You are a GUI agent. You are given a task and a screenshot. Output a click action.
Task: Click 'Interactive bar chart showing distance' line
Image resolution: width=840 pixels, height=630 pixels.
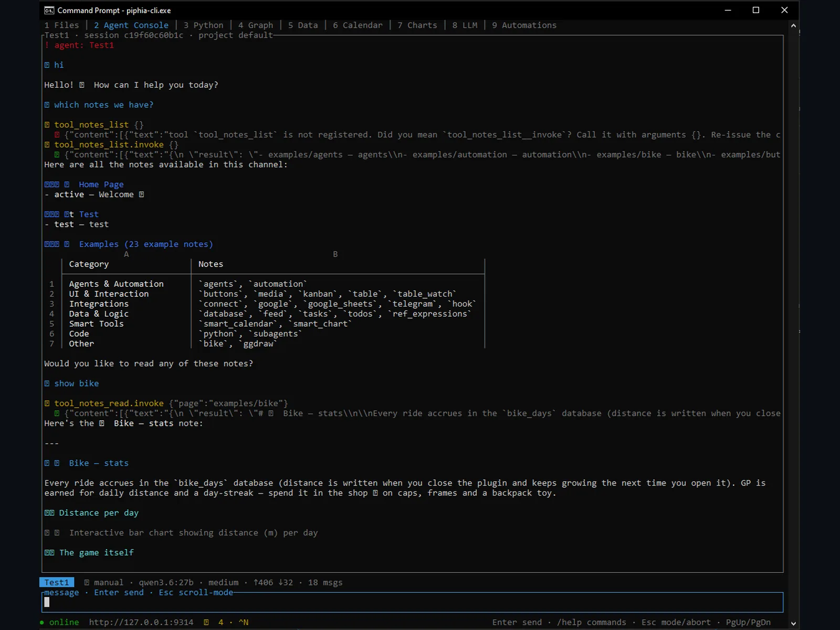[x=193, y=533]
